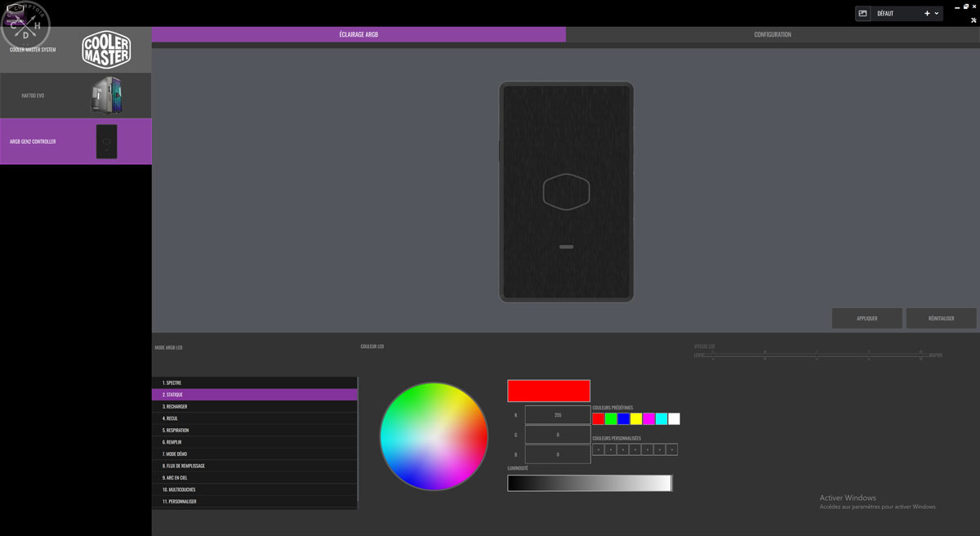
Task: Open the Éclairage ARGB tab
Action: point(359,34)
